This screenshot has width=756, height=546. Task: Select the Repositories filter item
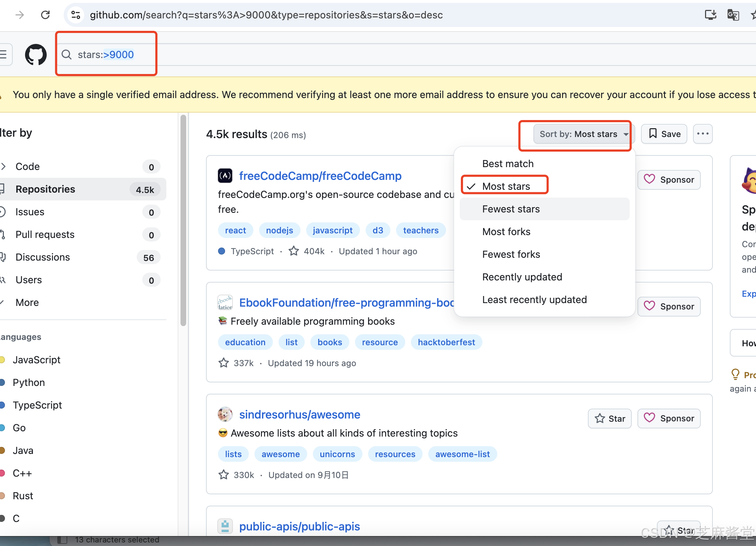click(x=45, y=189)
